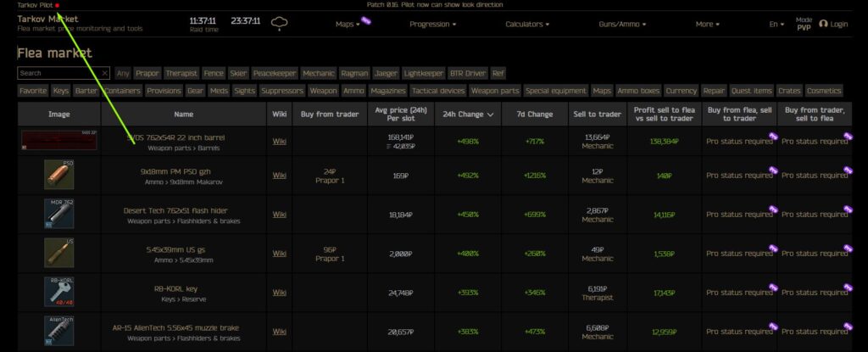
Task: Open the 9x18mm PM PSO gzh item image
Action: [59, 176]
